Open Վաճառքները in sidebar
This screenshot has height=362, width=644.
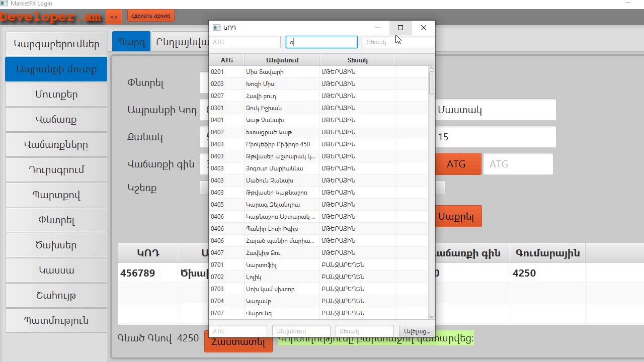tap(56, 144)
